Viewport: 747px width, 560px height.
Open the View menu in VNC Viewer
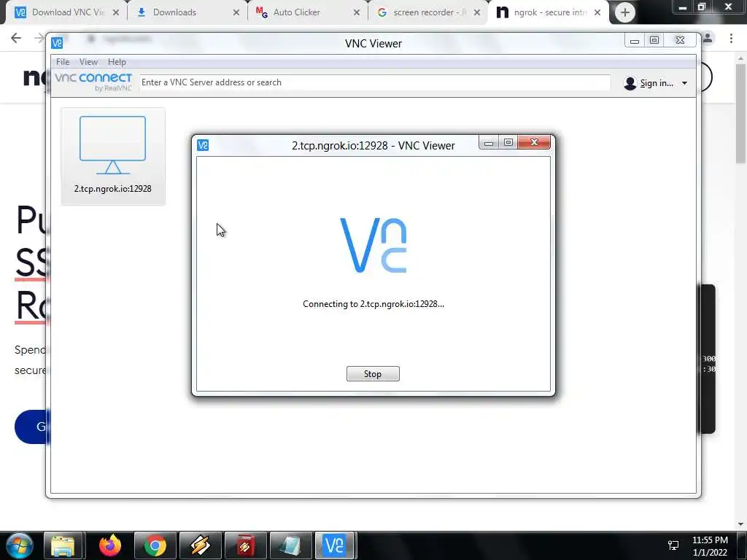88,62
